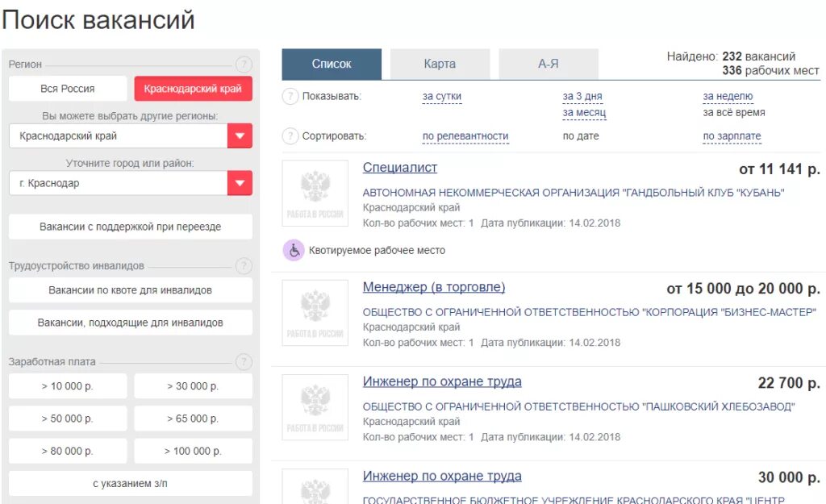Show vacancies за сутки
The width and height of the screenshot is (826, 504).
(442, 97)
